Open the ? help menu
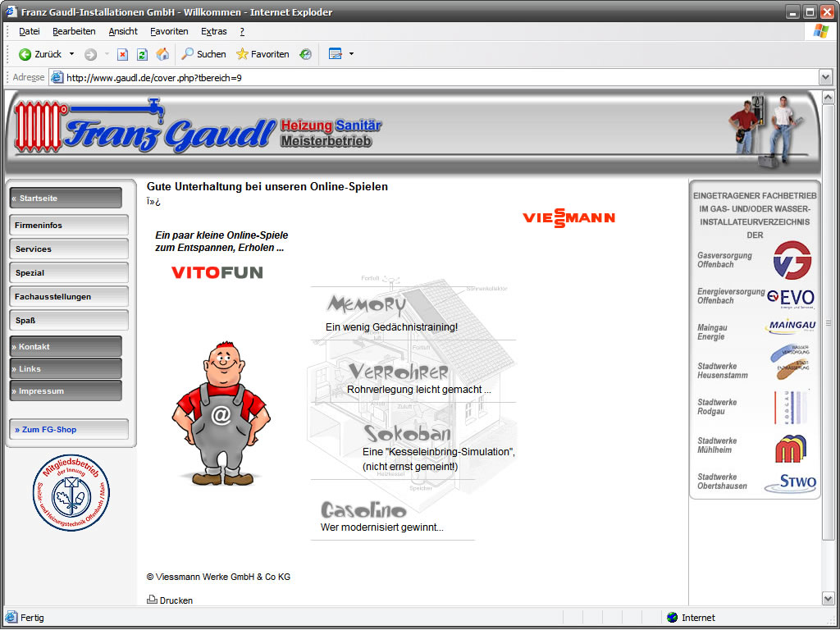The width and height of the screenshot is (840, 630). [x=242, y=32]
